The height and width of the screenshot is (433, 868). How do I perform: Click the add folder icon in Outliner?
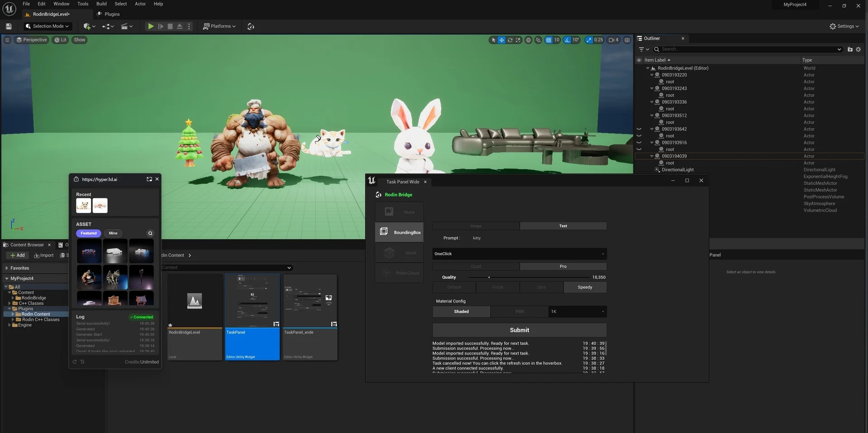(x=850, y=49)
